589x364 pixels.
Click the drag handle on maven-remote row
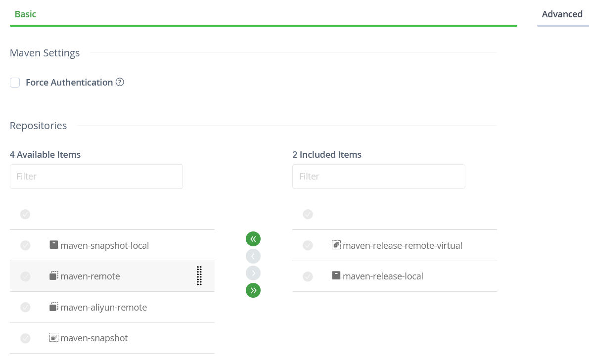[199, 276]
